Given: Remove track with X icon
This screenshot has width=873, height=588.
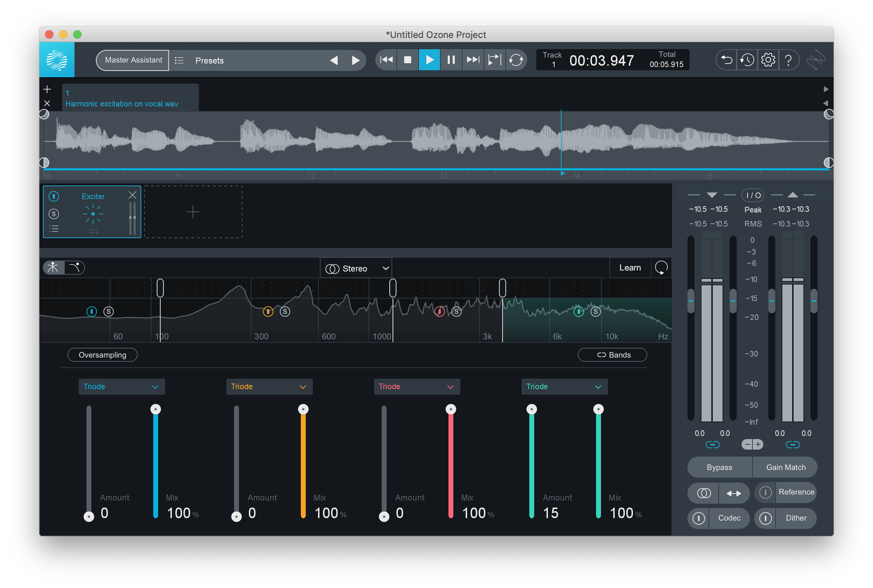Looking at the screenshot, I should point(47,103).
